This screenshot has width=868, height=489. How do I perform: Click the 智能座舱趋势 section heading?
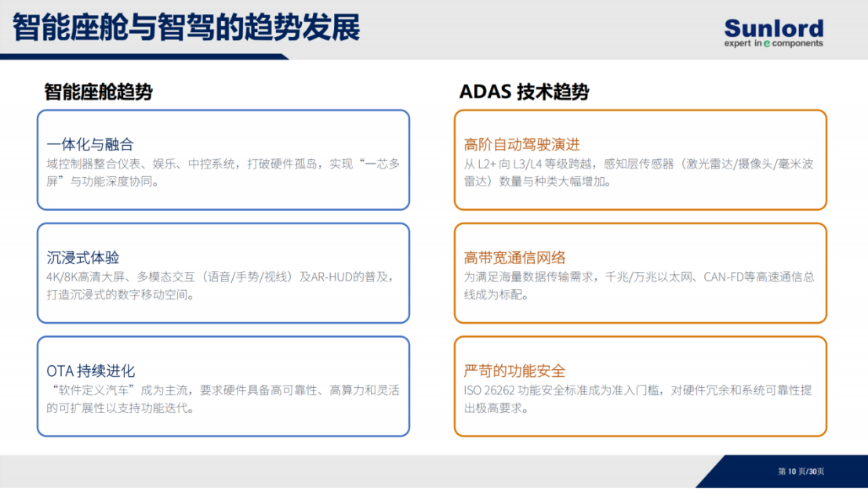click(99, 91)
